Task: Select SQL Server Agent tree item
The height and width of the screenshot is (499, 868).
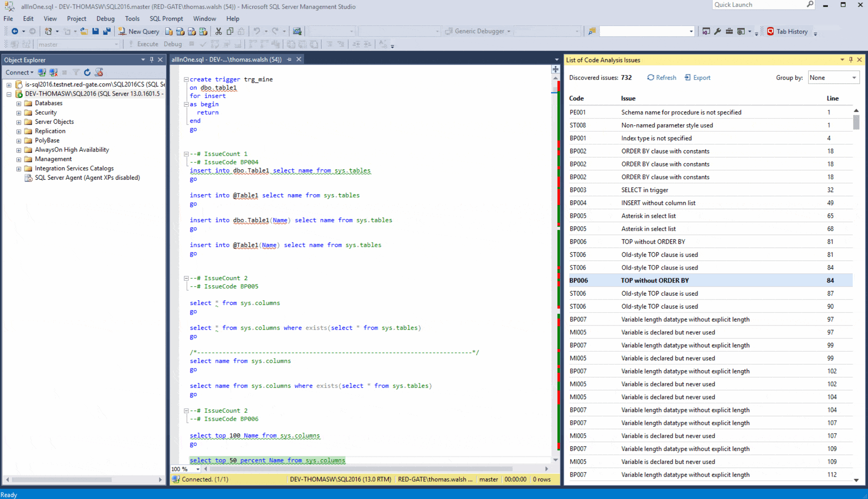Action: pos(87,178)
